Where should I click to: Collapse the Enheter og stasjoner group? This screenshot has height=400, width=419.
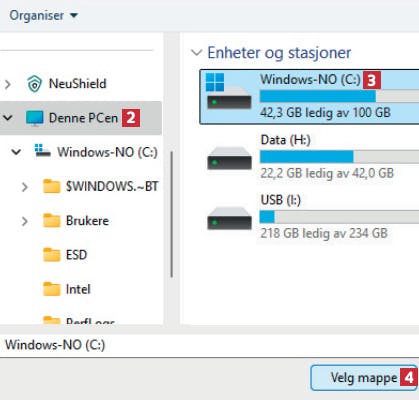click(x=196, y=53)
